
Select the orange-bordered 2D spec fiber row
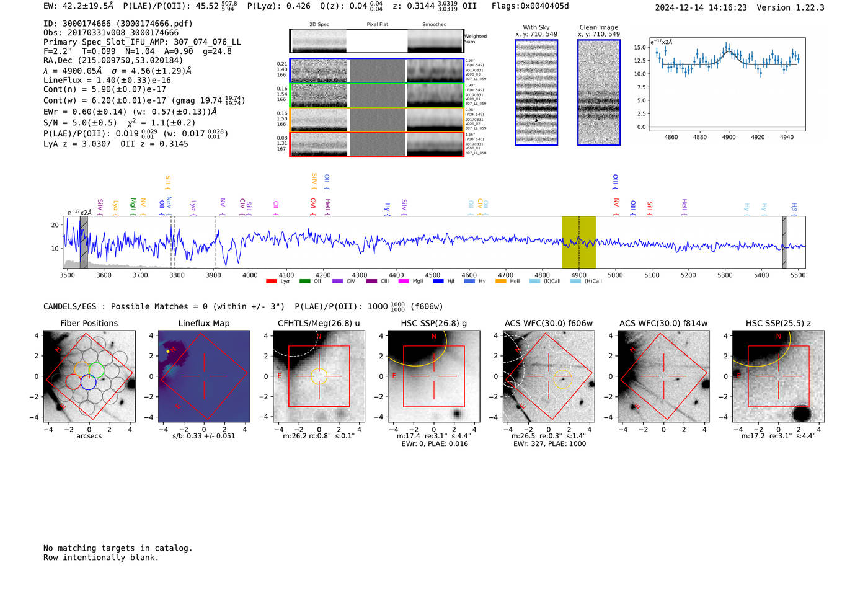tap(377, 120)
